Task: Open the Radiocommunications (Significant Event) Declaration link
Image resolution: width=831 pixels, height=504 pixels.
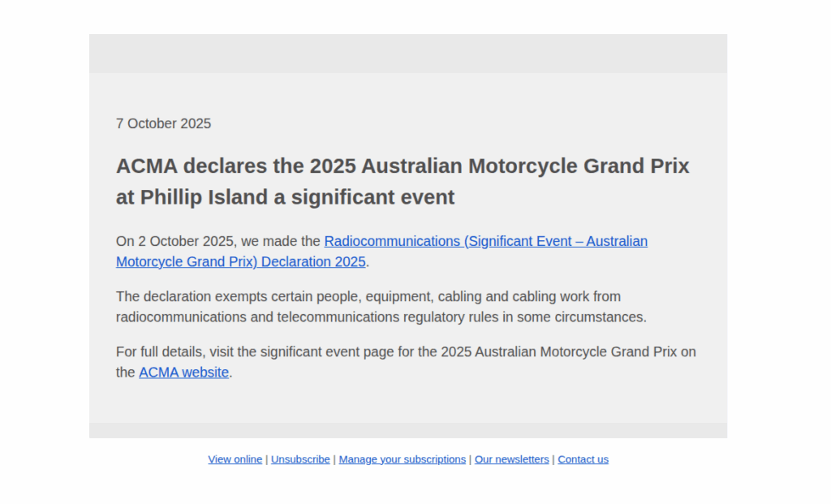Action: coord(485,241)
